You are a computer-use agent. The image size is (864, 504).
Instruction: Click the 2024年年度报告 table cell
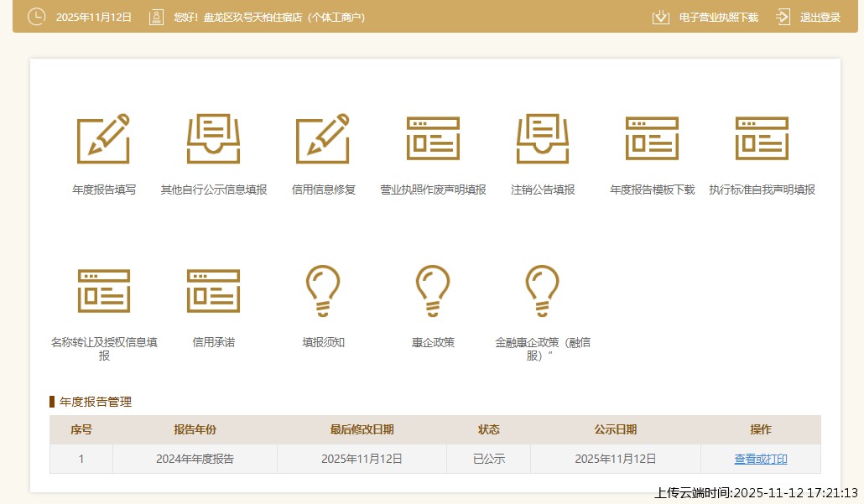click(195, 459)
